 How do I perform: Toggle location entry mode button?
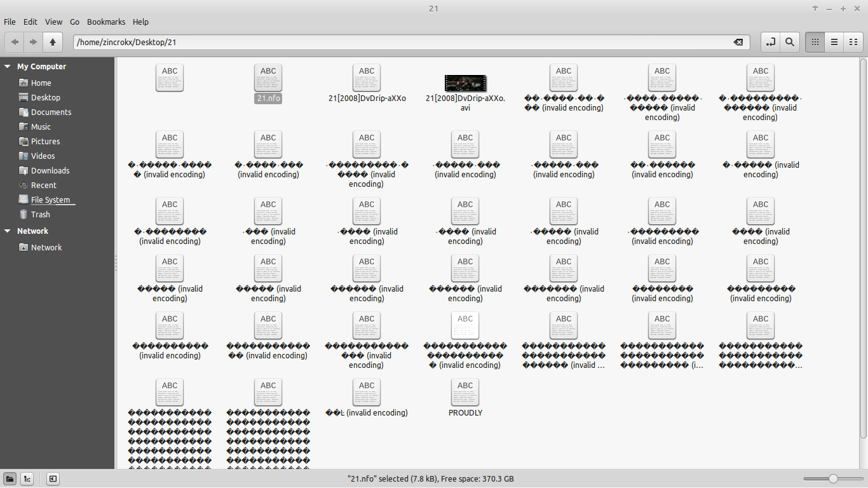click(770, 42)
